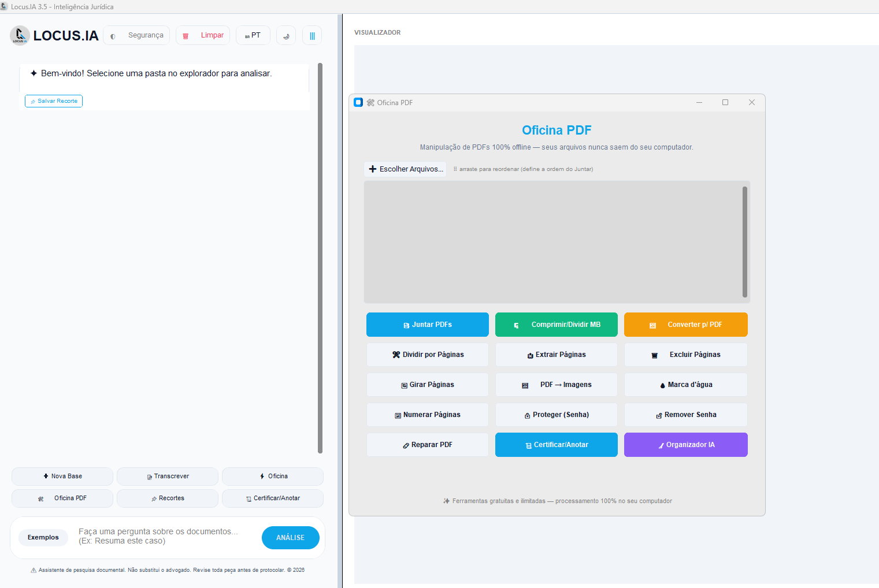Click Salvar Recorte button
The image size is (879, 588).
(x=54, y=101)
